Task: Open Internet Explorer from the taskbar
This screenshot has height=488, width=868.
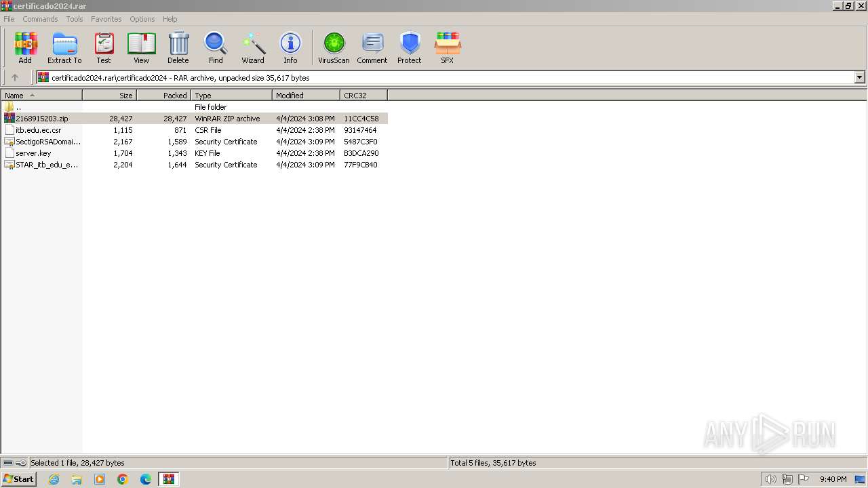Action: coord(54,479)
